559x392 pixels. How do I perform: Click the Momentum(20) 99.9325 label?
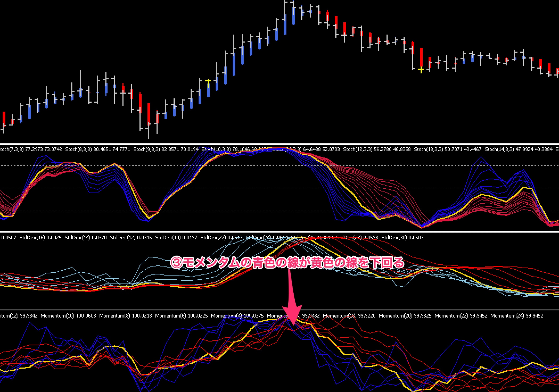tap(405, 316)
